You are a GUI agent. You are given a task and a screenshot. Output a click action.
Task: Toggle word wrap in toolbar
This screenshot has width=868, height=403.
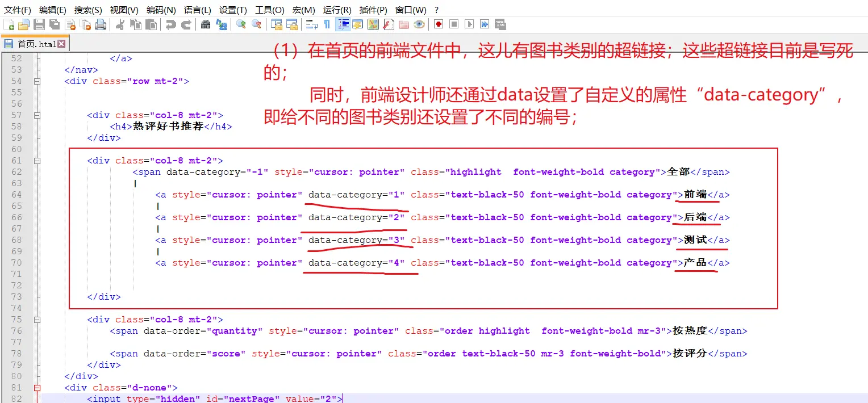pyautogui.click(x=311, y=24)
